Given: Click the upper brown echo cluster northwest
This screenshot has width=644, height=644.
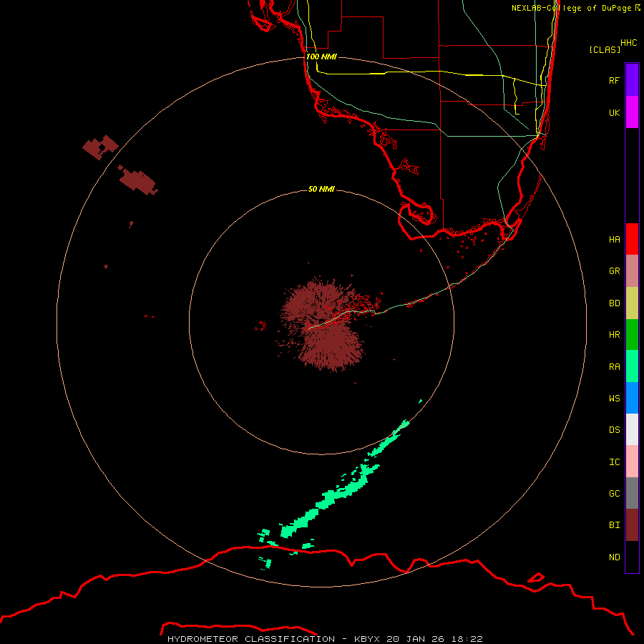Looking at the screenshot, I should click(101, 147).
